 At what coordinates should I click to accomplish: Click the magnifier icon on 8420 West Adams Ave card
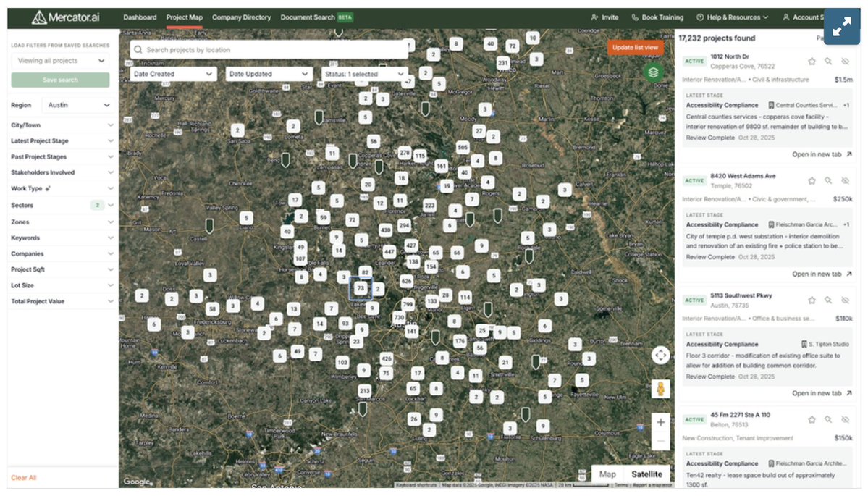click(828, 180)
